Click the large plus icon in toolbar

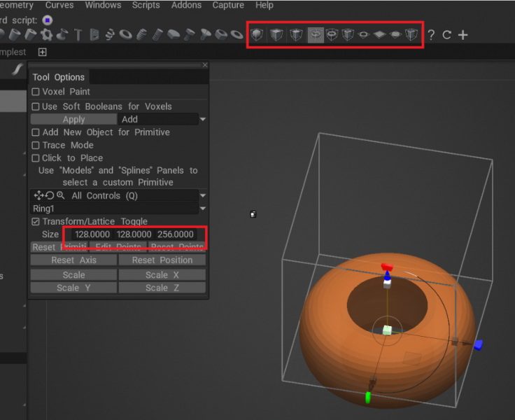tap(463, 35)
